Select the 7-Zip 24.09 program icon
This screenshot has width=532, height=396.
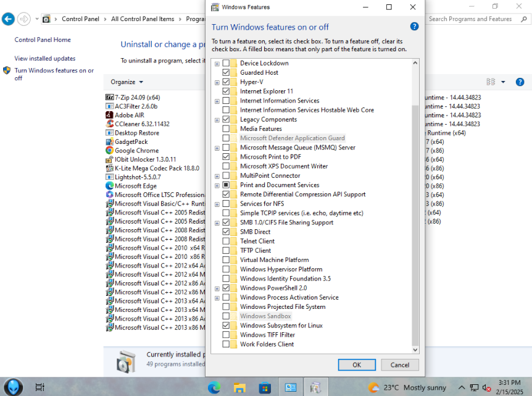[x=109, y=98]
